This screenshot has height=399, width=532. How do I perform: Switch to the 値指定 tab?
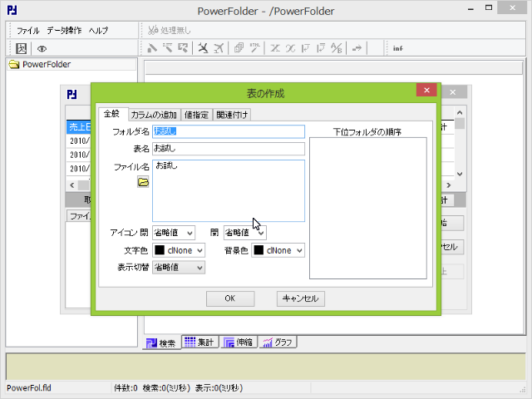click(x=196, y=115)
